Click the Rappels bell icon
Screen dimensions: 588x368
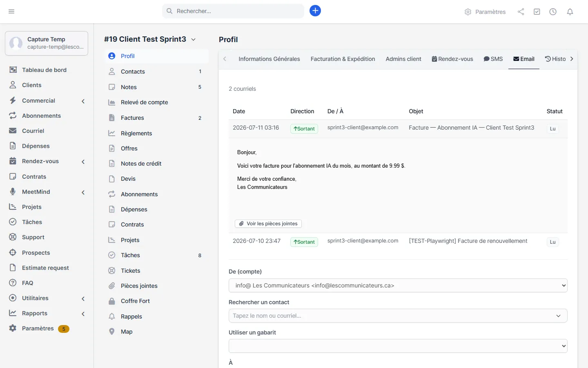click(x=112, y=316)
